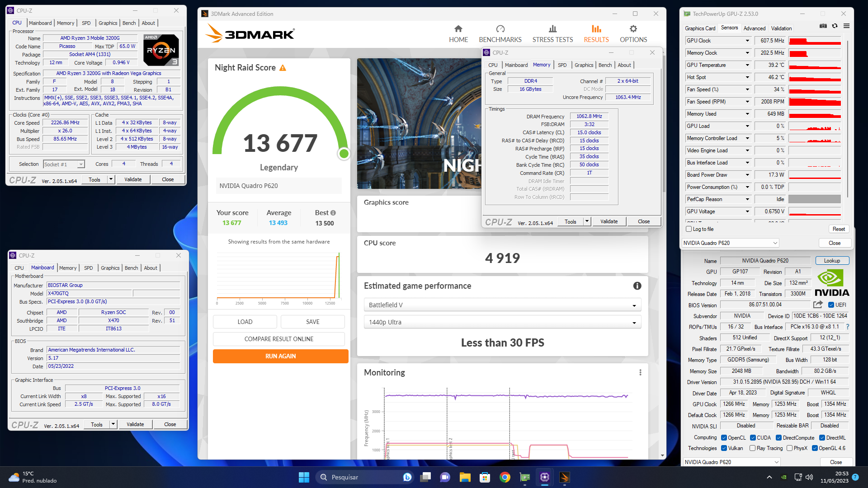Toggle PhysX checkbox
The height and width of the screenshot is (488, 868).
click(789, 448)
